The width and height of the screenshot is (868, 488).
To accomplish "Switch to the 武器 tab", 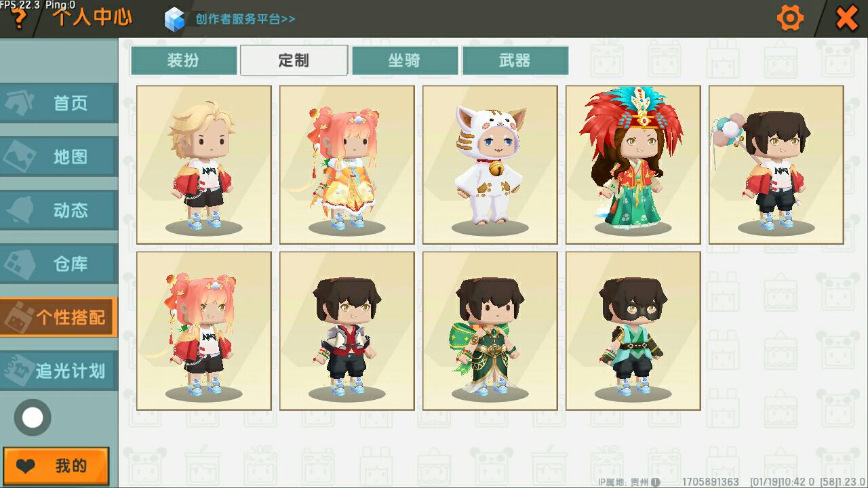I will [515, 60].
